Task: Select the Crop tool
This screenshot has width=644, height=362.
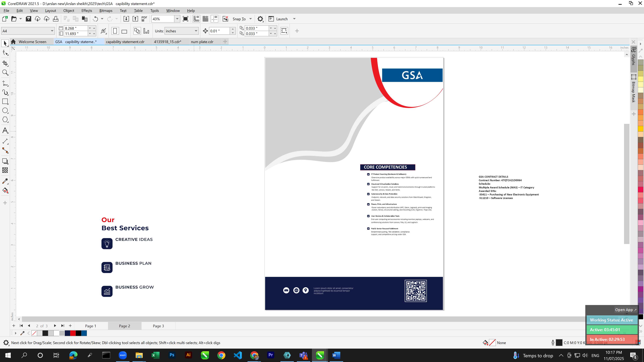Action: [5, 63]
